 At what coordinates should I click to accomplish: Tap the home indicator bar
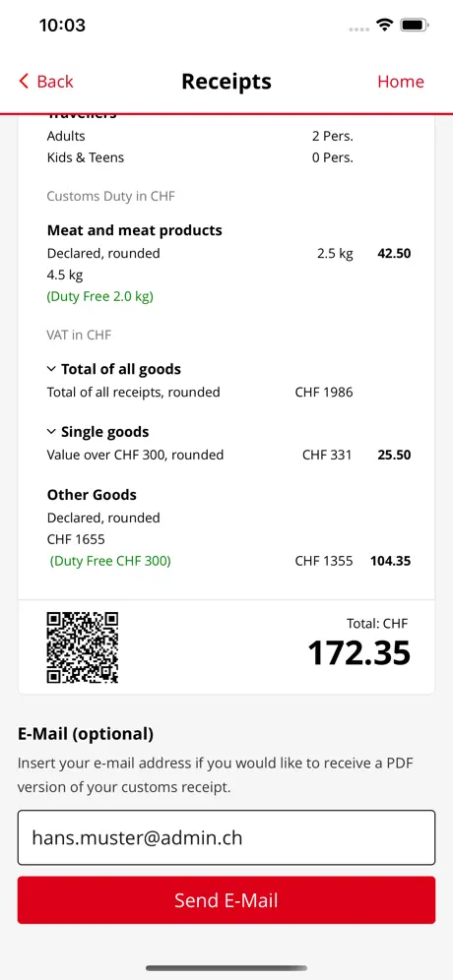pyautogui.click(x=226, y=968)
